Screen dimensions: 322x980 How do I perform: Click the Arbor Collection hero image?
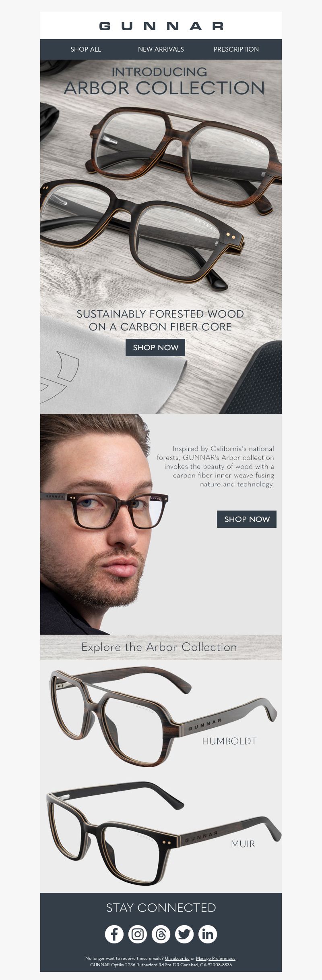click(161, 237)
